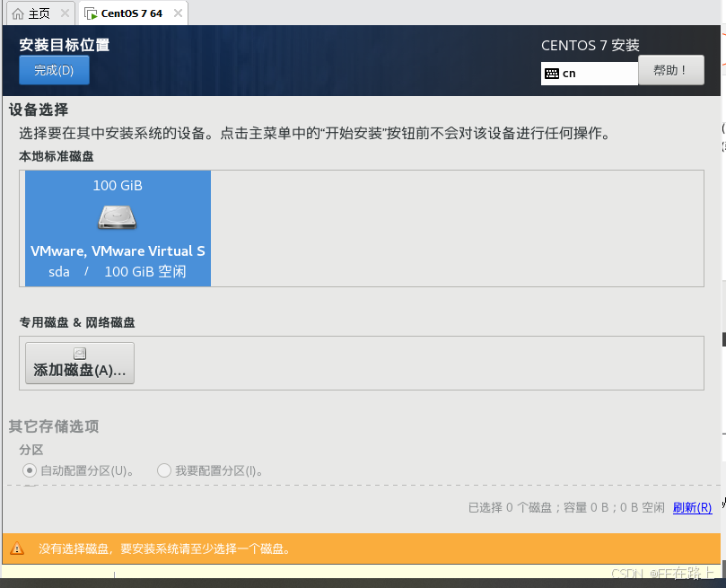Viewport: 726px width, 588px height.
Task: Click the 安装目标位置 title
Action: pyautogui.click(x=65, y=45)
